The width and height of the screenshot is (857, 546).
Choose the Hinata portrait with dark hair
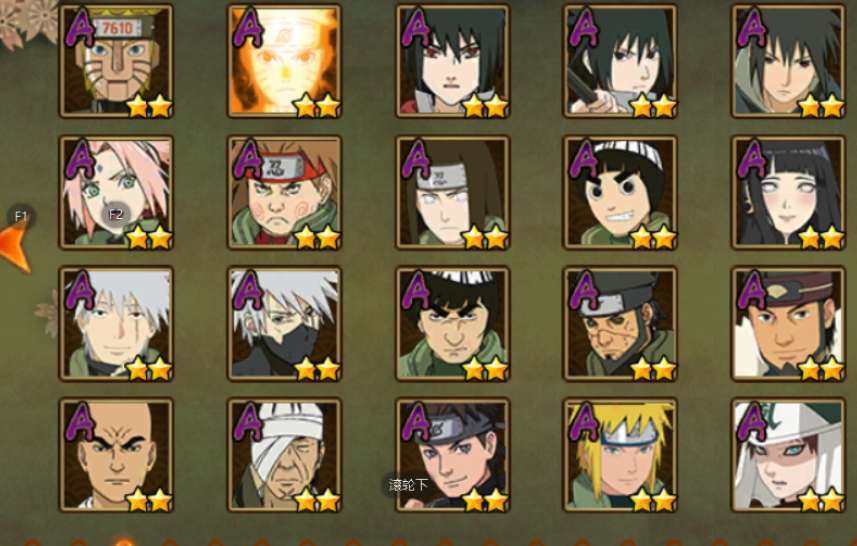pos(789,192)
